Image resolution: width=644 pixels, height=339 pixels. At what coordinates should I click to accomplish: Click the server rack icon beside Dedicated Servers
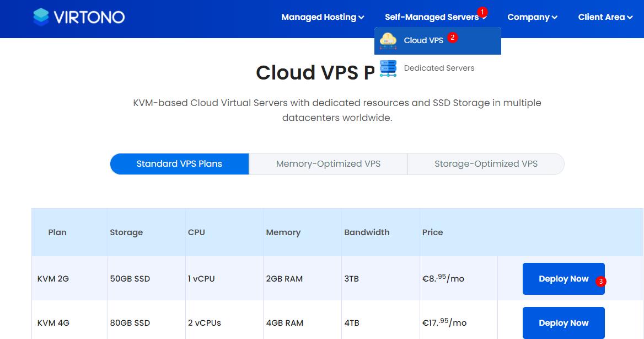point(388,68)
